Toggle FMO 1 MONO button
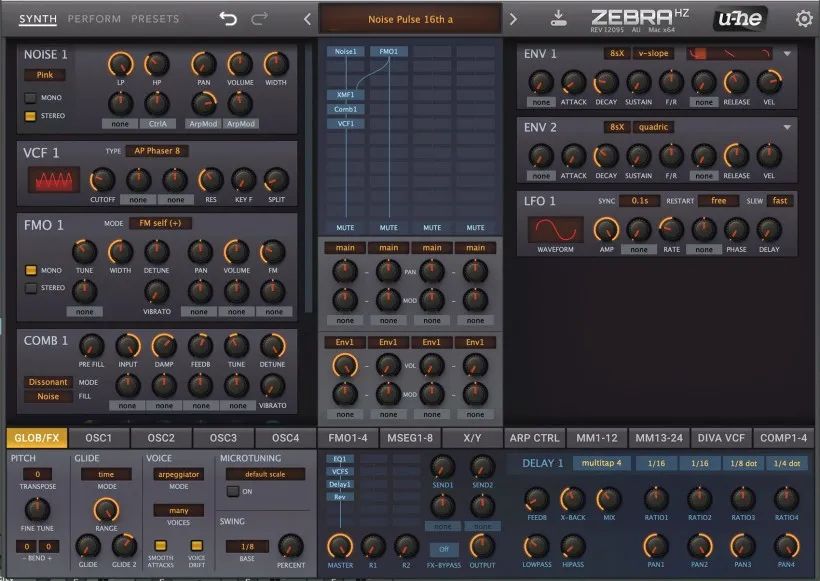The image size is (820, 581). pyautogui.click(x=31, y=270)
